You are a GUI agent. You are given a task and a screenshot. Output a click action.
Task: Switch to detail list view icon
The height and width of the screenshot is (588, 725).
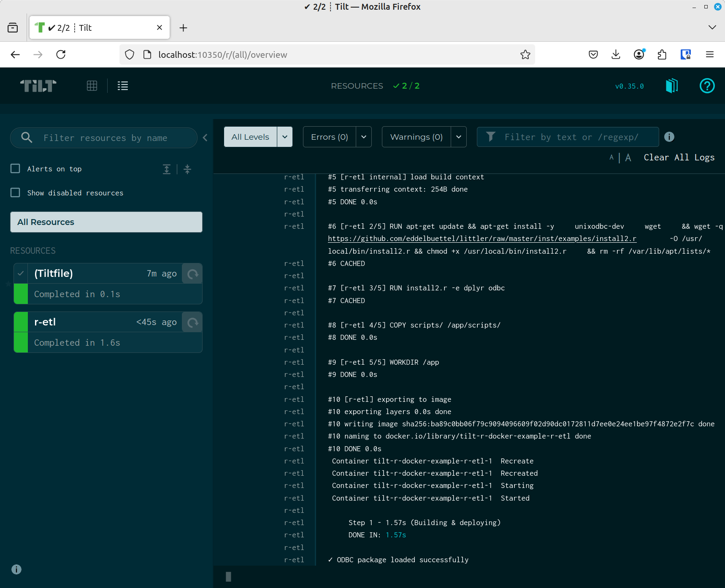(123, 86)
